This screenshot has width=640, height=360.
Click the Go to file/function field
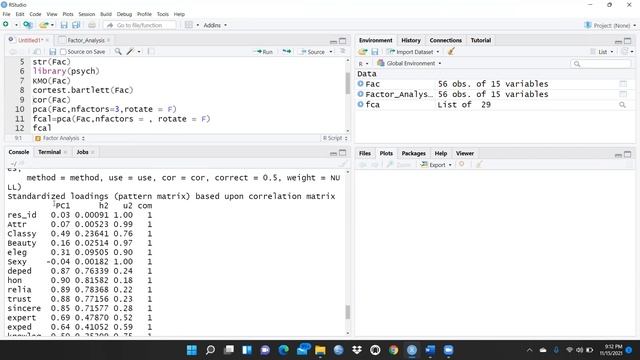(x=140, y=25)
